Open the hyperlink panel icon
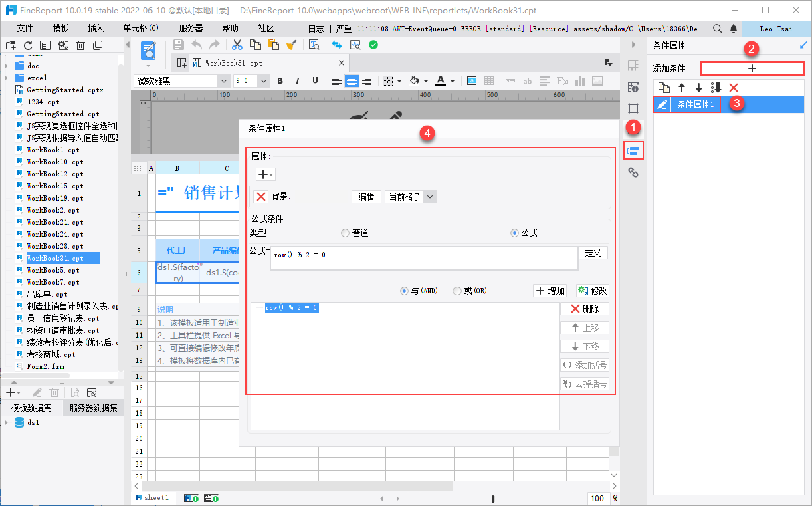812x506 pixels. click(633, 172)
